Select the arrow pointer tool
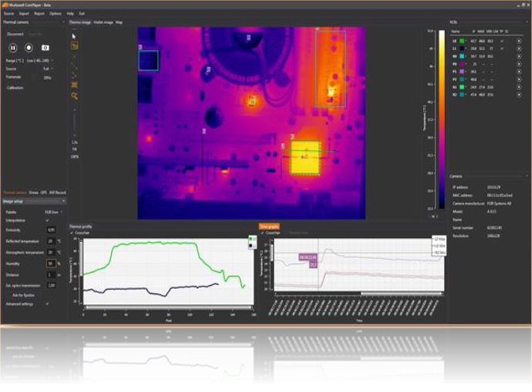The width and height of the screenshot is (532, 392). coord(74,35)
